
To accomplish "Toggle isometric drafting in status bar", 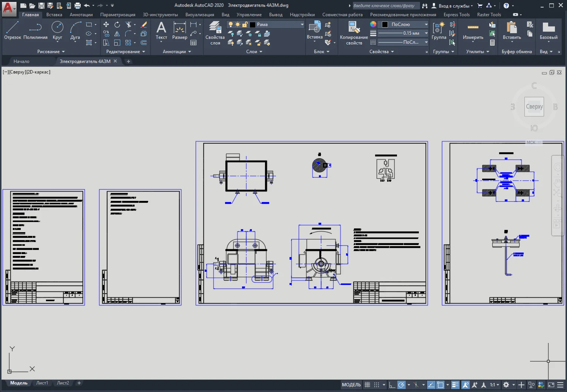I will (416, 385).
